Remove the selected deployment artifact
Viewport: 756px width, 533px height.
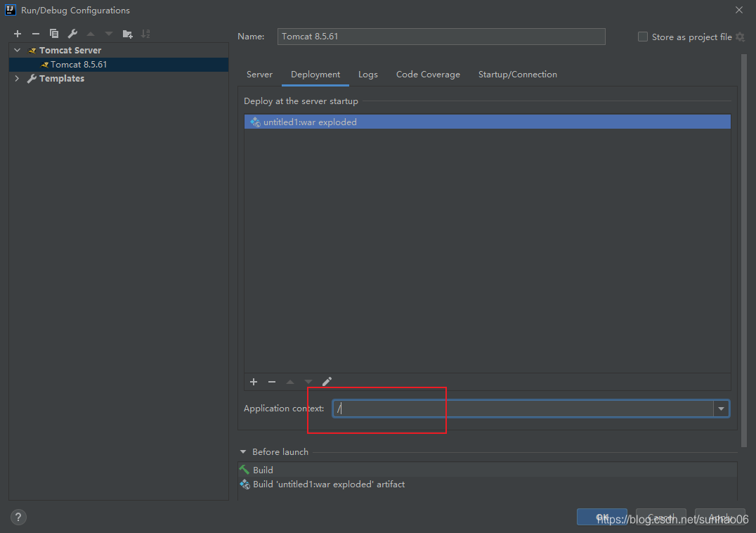pos(272,382)
